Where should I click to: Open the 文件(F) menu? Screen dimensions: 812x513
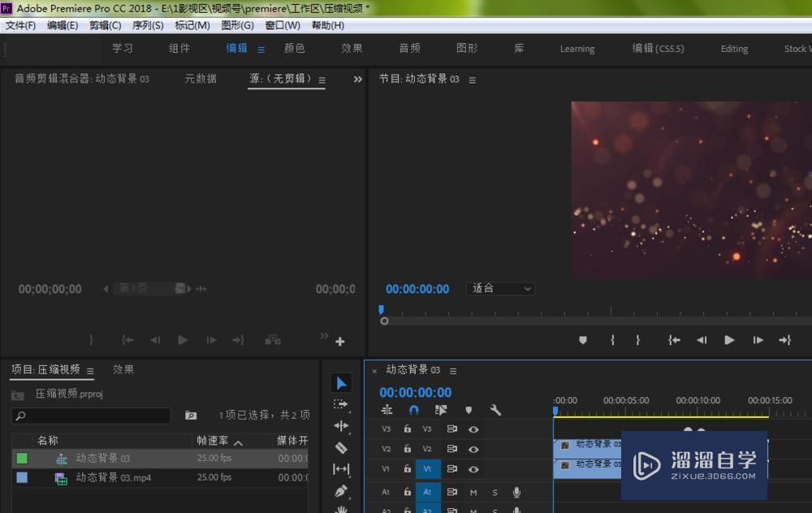click(20, 25)
